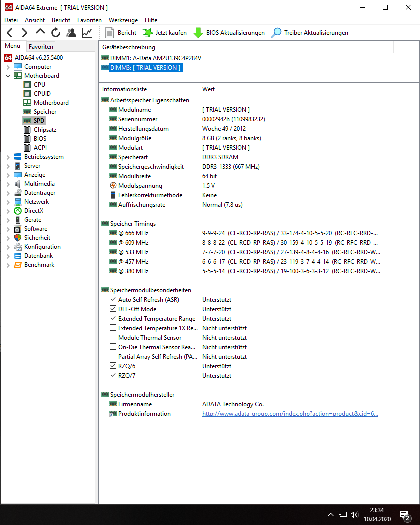
Task: Open the BIOS tree item
Action: point(40,139)
